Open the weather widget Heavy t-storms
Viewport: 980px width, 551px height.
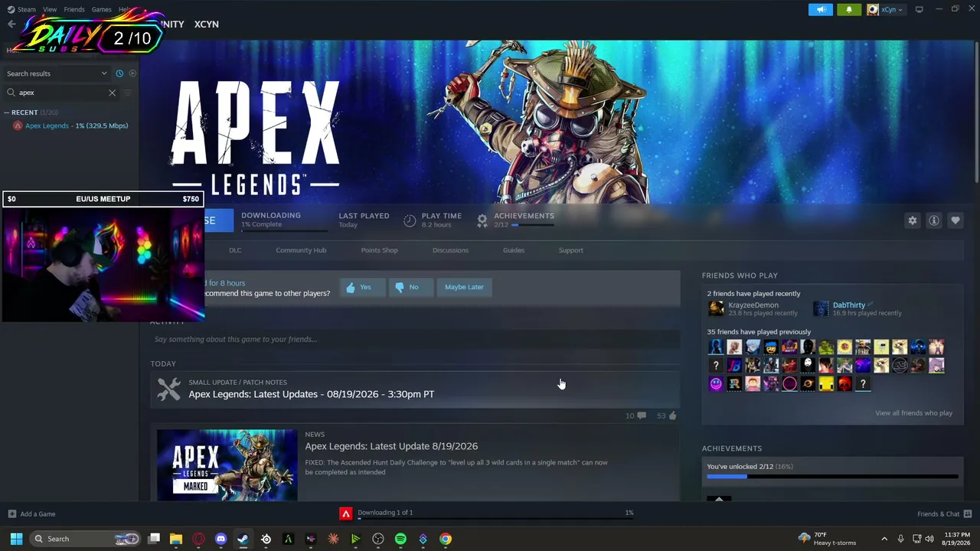pos(828,539)
